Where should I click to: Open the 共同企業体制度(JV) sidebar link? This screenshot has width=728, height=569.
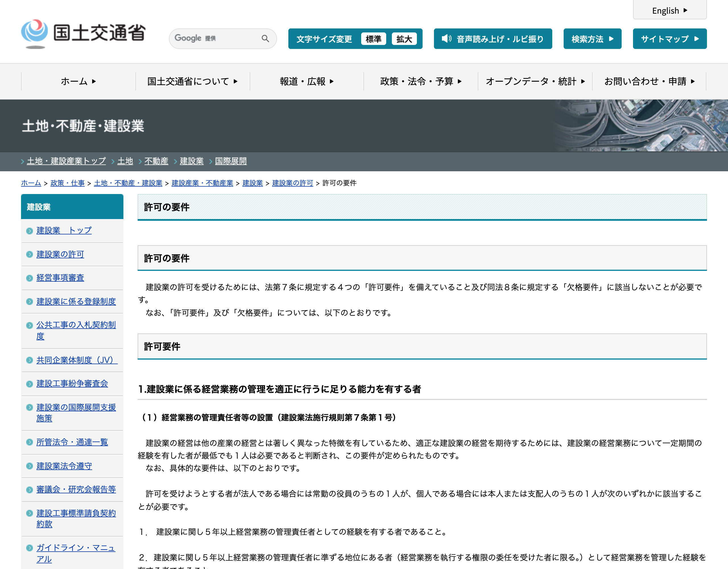click(77, 360)
